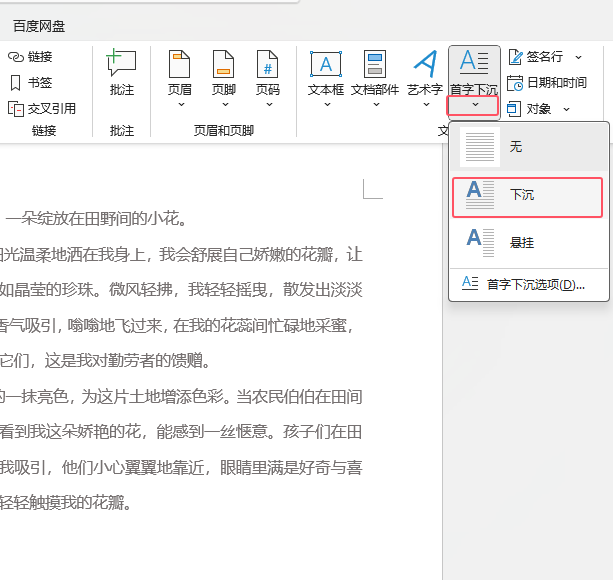Choose 悬挂 in-margin drop cap
The height and width of the screenshot is (580, 613).
pos(529,243)
